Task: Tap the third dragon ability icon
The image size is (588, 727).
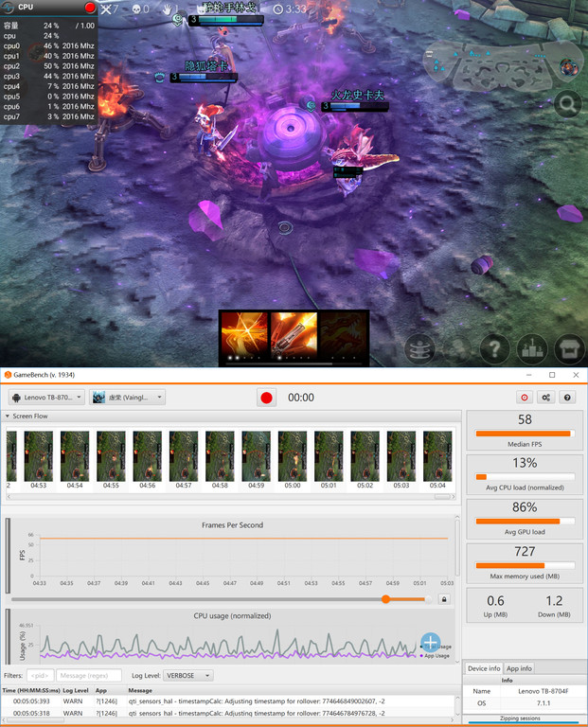Action: click(344, 336)
